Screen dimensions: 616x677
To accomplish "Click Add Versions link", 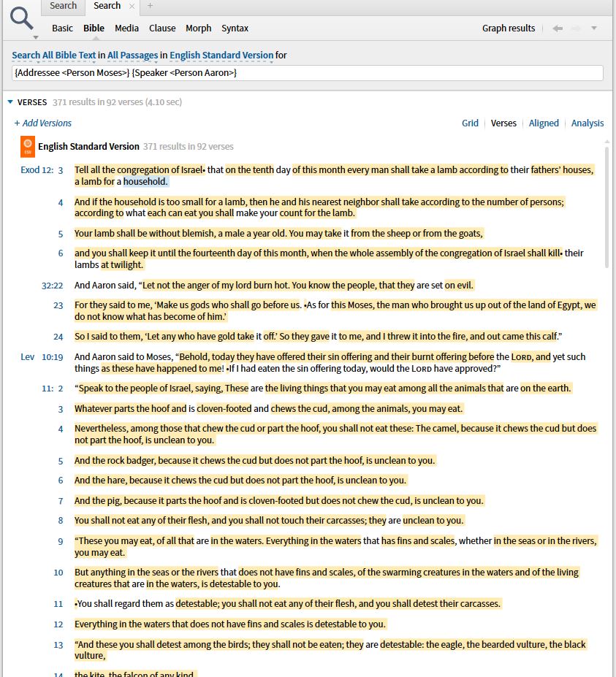I will (43, 123).
